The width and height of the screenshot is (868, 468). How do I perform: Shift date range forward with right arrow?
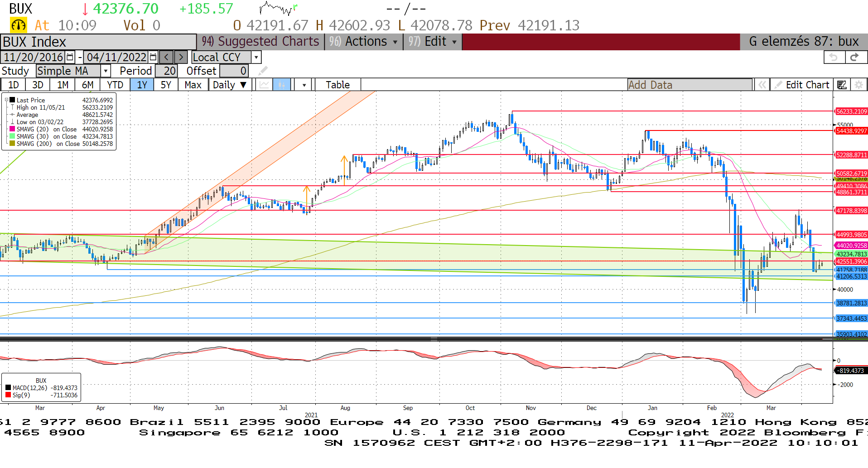click(x=181, y=57)
